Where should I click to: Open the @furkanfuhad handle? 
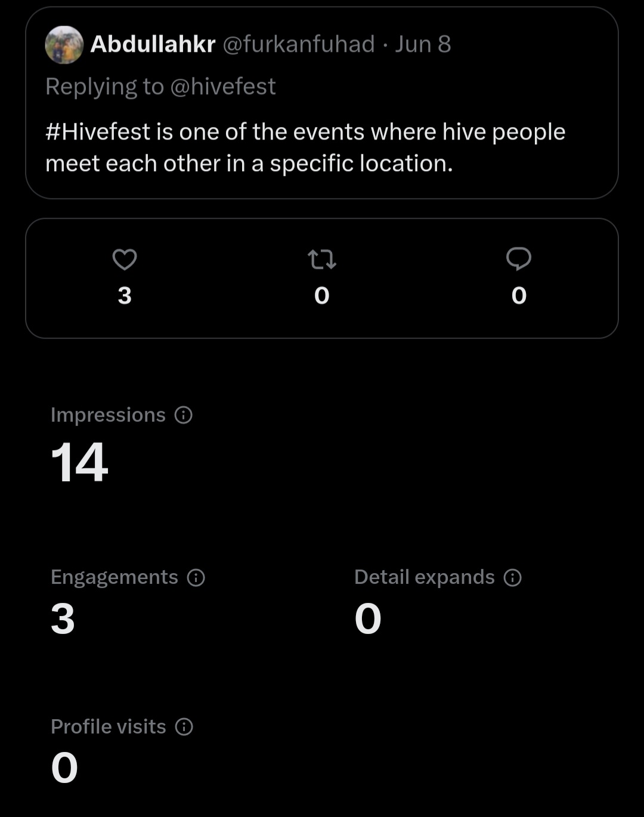pyautogui.click(x=299, y=44)
